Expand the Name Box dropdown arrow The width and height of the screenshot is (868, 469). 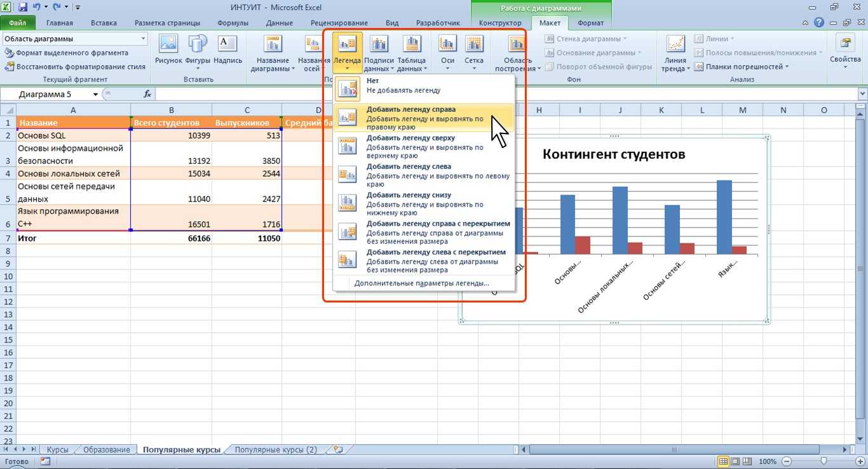click(x=96, y=94)
